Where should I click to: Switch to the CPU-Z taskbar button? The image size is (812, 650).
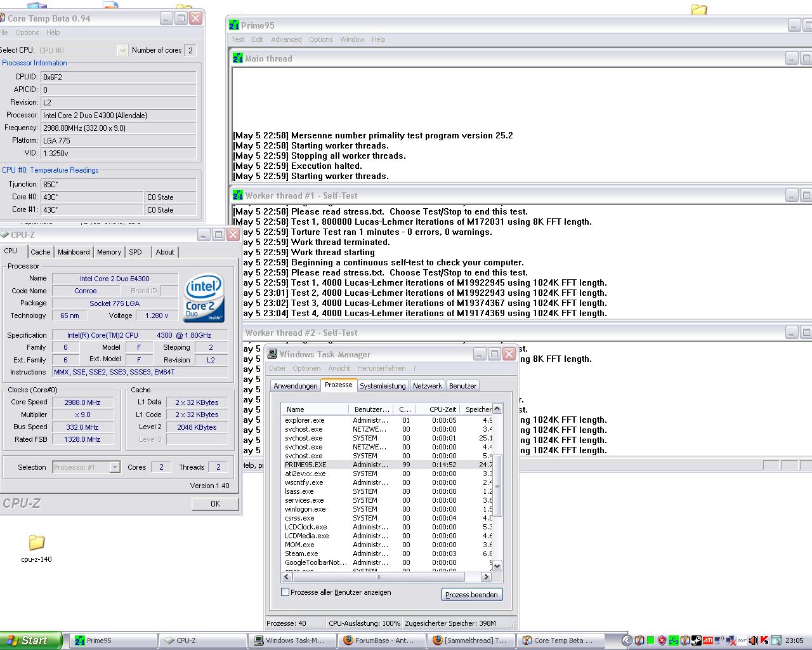coord(202,640)
